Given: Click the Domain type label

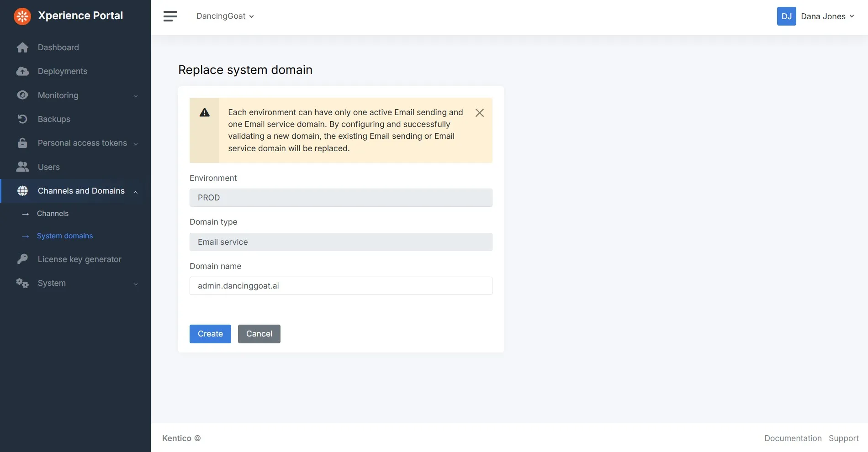Looking at the screenshot, I should (213, 222).
